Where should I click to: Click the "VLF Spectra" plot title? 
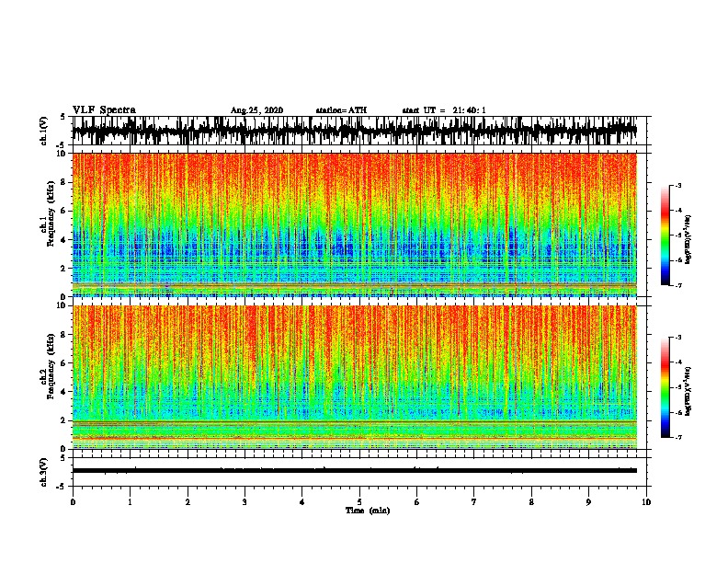(x=104, y=110)
